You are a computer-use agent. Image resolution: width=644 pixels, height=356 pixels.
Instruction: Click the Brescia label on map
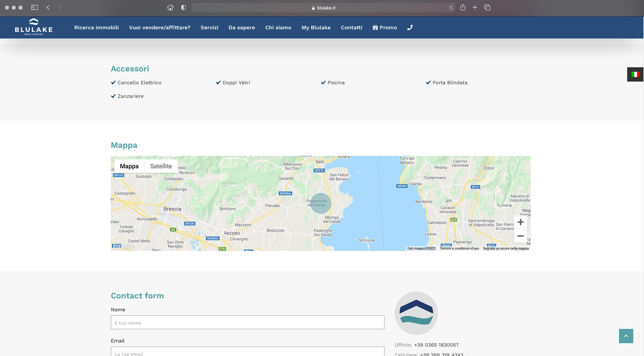(x=172, y=209)
